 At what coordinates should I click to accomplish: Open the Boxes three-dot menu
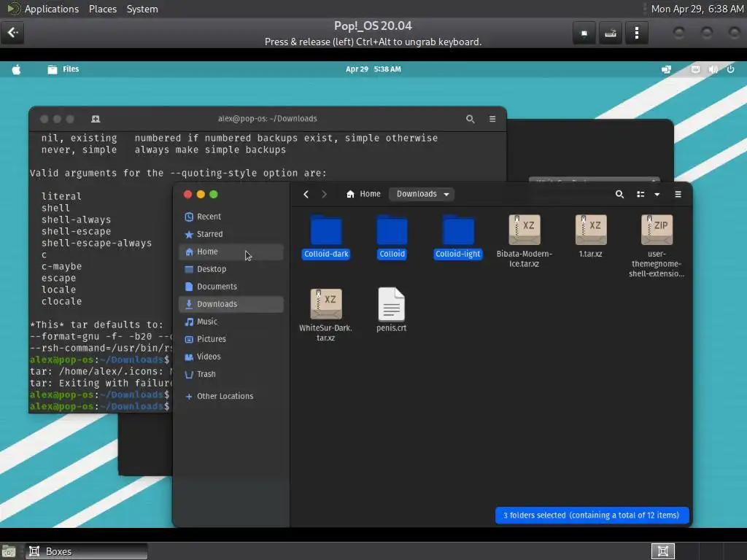tap(636, 34)
